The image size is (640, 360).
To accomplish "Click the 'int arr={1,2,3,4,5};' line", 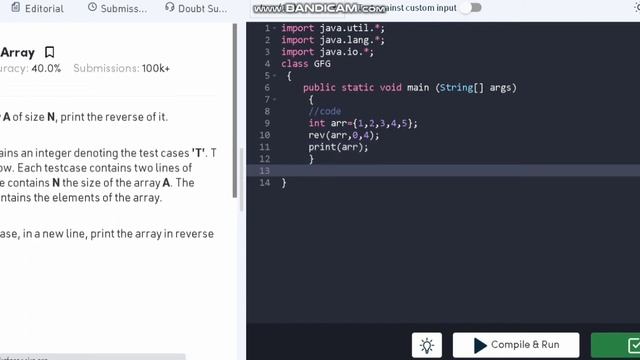I will pyautogui.click(x=363, y=123).
